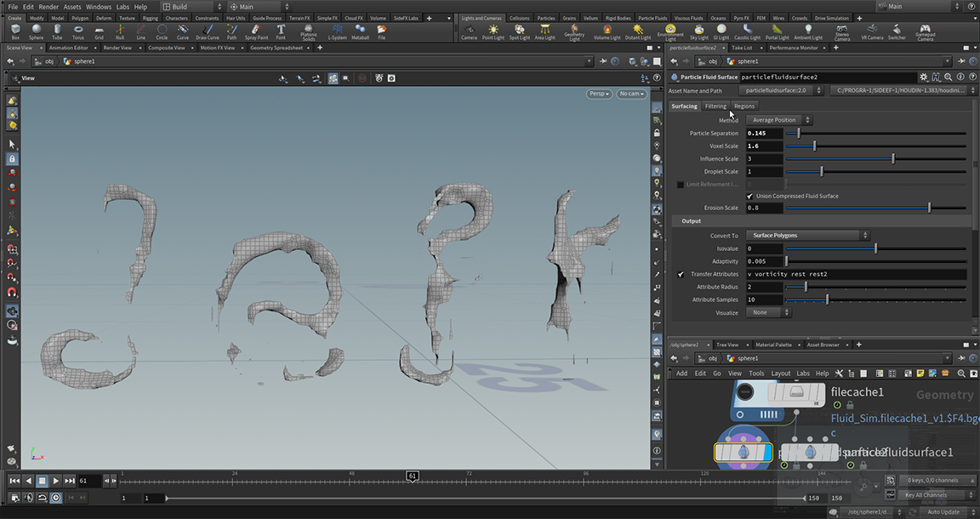Open the Render menu

48,7
